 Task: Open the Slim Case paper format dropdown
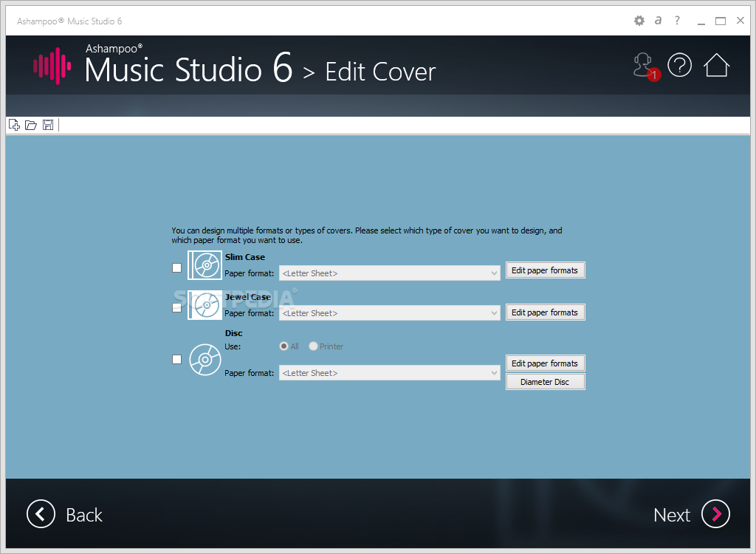[390, 273]
